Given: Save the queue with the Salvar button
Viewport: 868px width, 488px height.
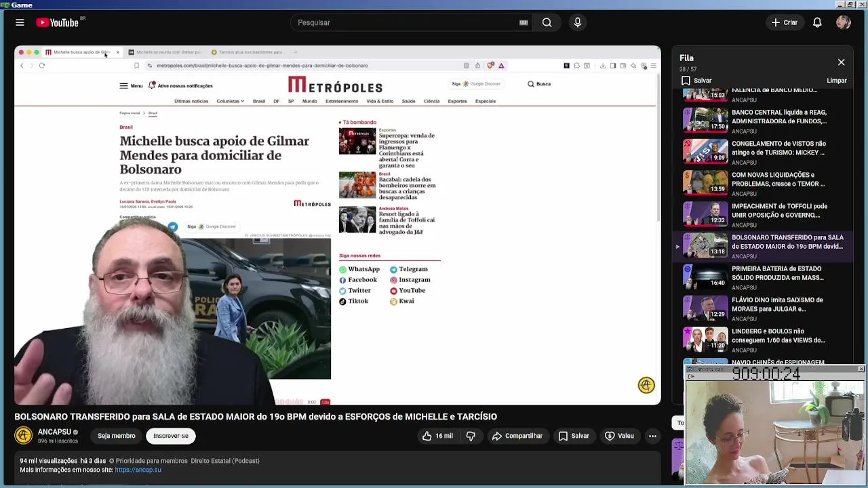Looking at the screenshot, I should (696, 81).
